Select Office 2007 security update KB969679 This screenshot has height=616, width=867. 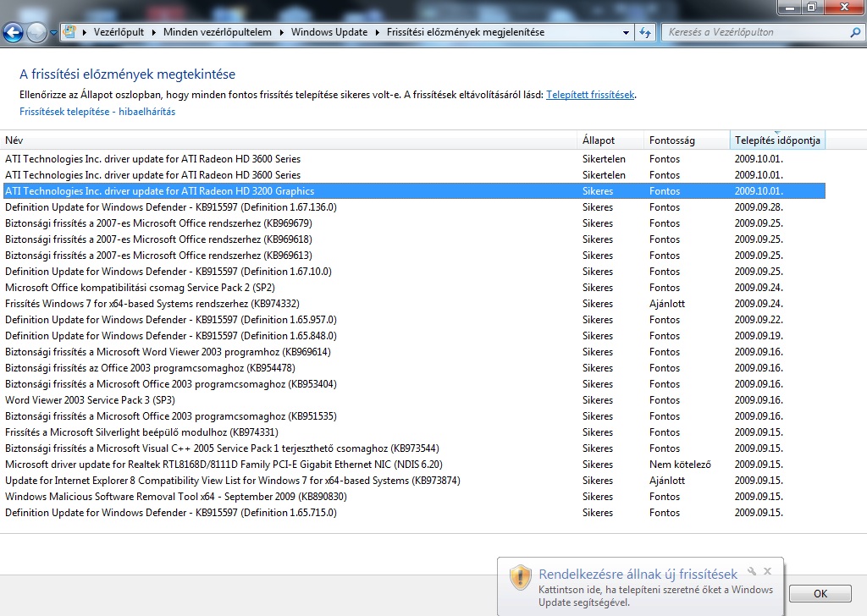click(x=414, y=223)
